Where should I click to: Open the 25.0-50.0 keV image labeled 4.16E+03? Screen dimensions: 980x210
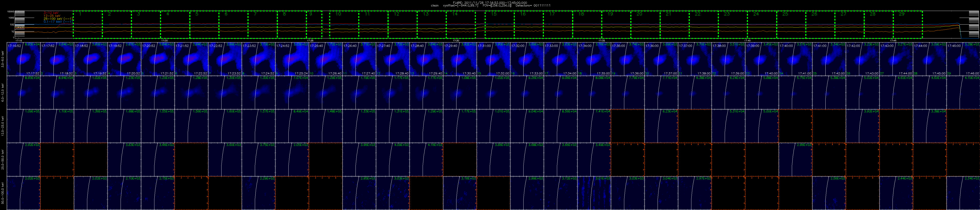pyautogui.click(x=426, y=159)
